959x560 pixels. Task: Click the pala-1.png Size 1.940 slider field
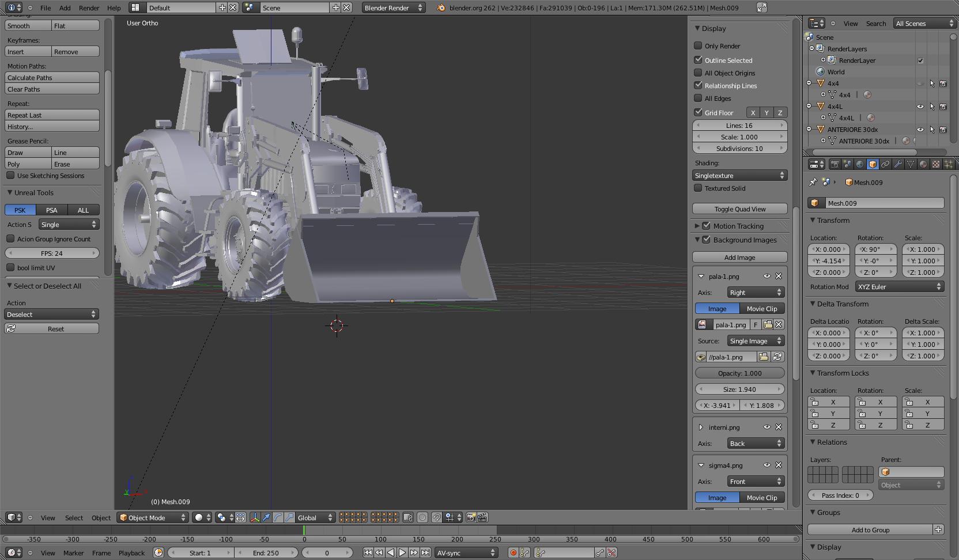[740, 389]
